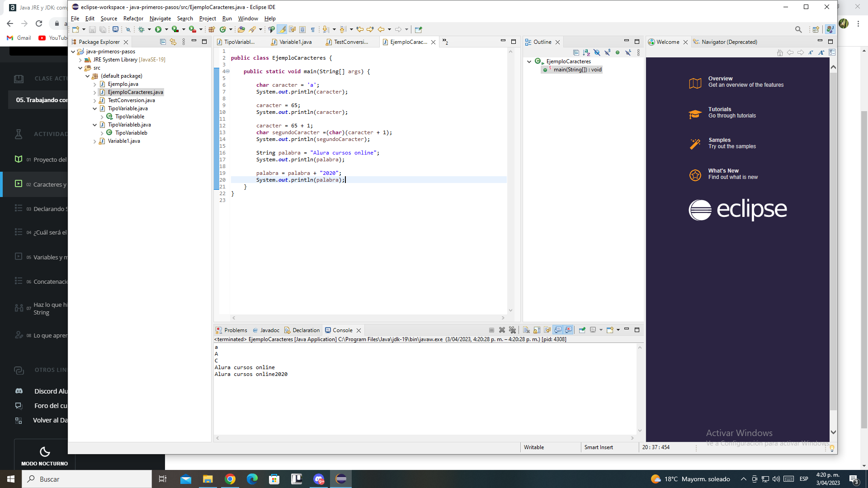
Task: Click Home icon in Welcome view
Action: (780, 52)
